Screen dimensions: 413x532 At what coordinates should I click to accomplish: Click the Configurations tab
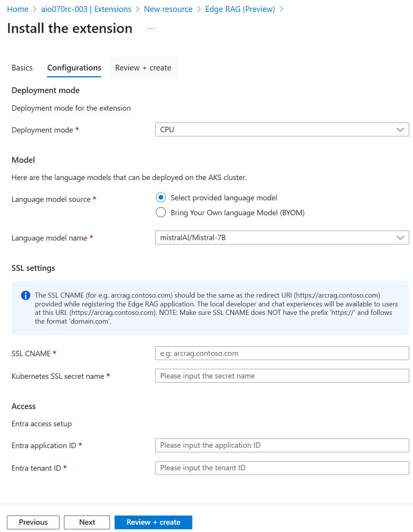[x=74, y=67]
